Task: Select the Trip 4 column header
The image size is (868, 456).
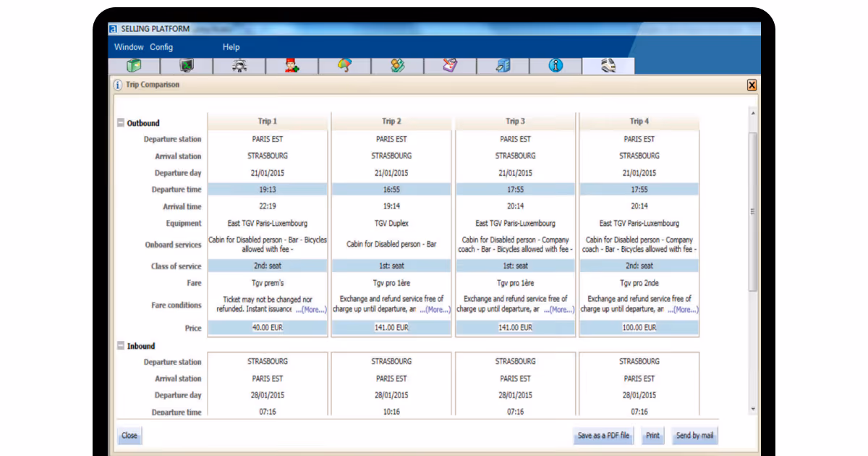Action: coord(639,121)
